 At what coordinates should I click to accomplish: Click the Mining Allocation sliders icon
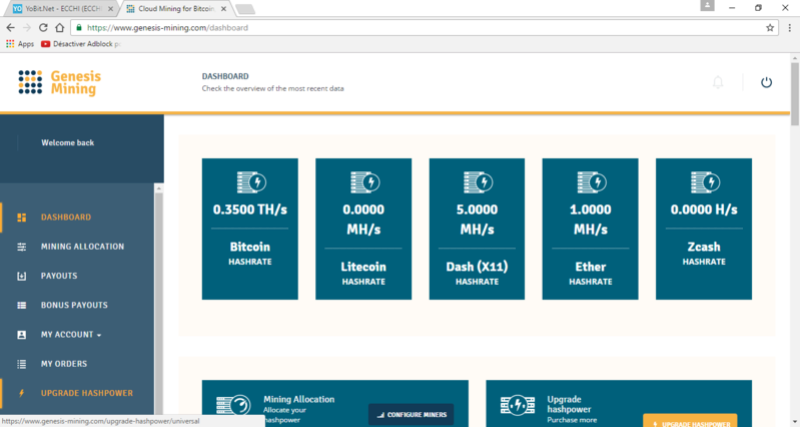pos(21,247)
